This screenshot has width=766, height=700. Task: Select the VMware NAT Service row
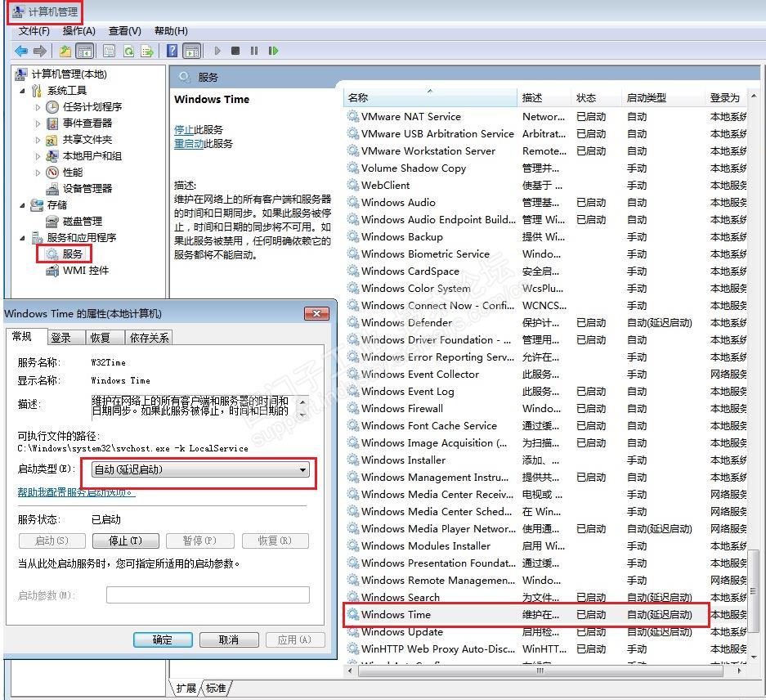(x=546, y=117)
